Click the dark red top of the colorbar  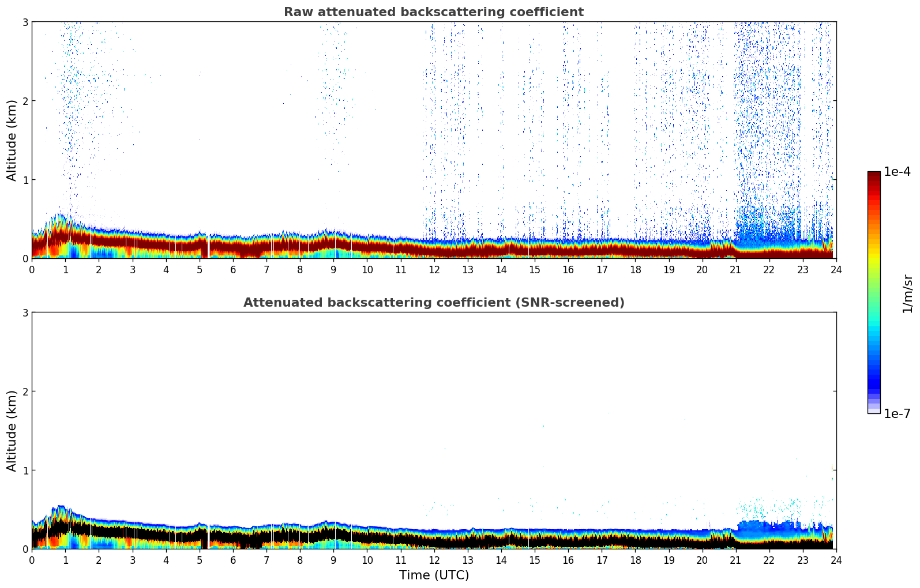point(873,177)
